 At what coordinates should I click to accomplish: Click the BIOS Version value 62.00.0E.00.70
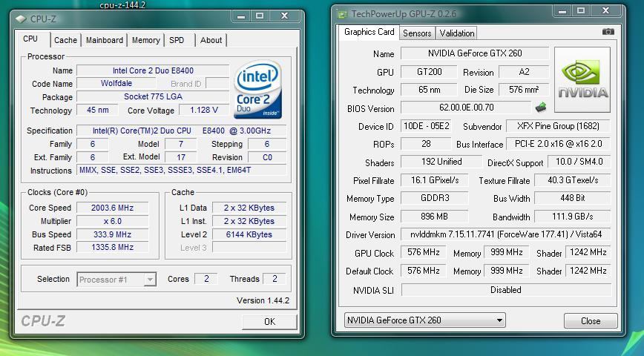(x=466, y=108)
